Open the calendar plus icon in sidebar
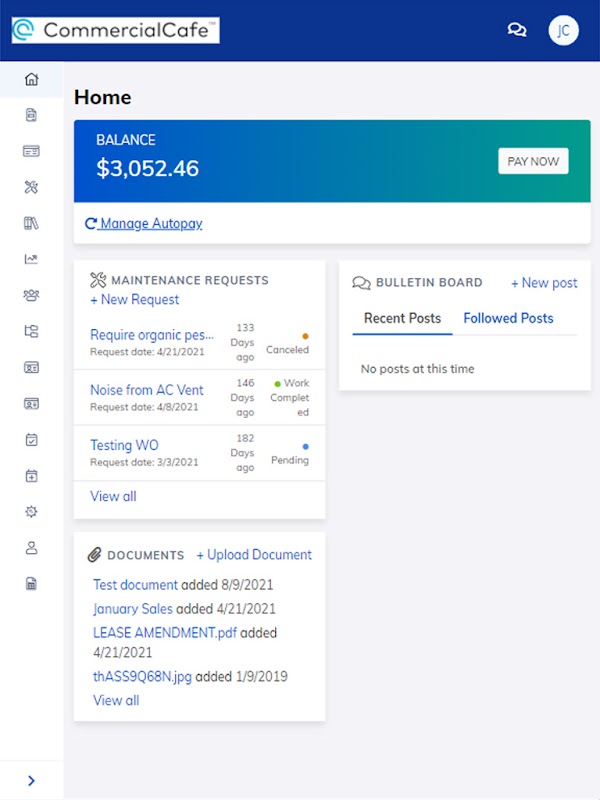Screen dimensions: 600x800 (x=31, y=475)
